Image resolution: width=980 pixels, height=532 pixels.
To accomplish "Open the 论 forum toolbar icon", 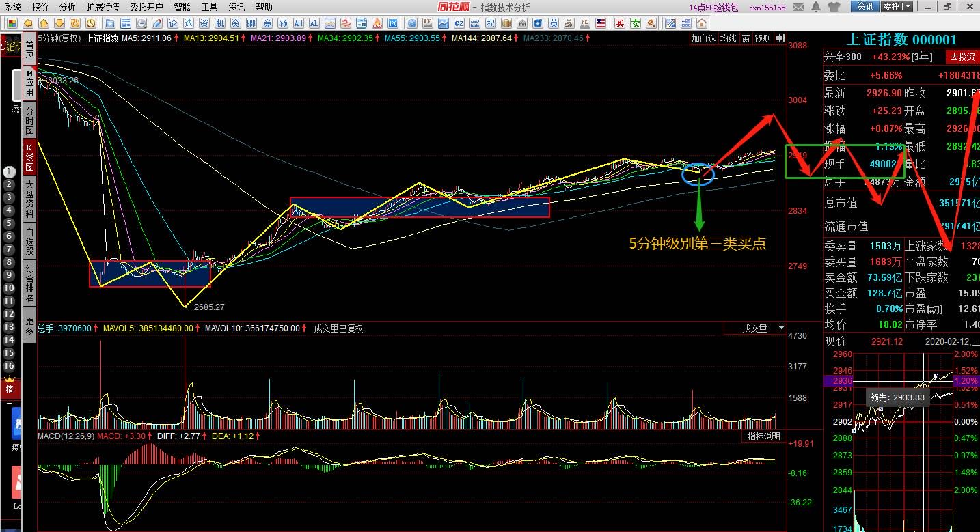I will point(172,24).
